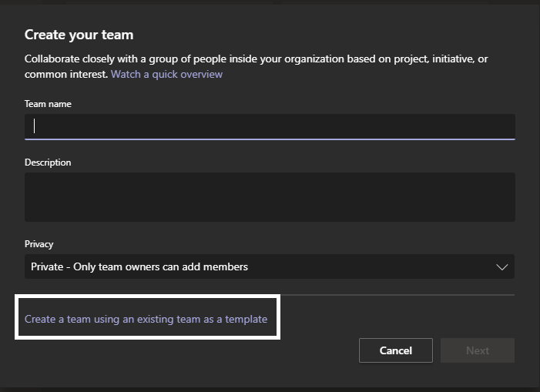Click the greyed-out Next button

478,350
